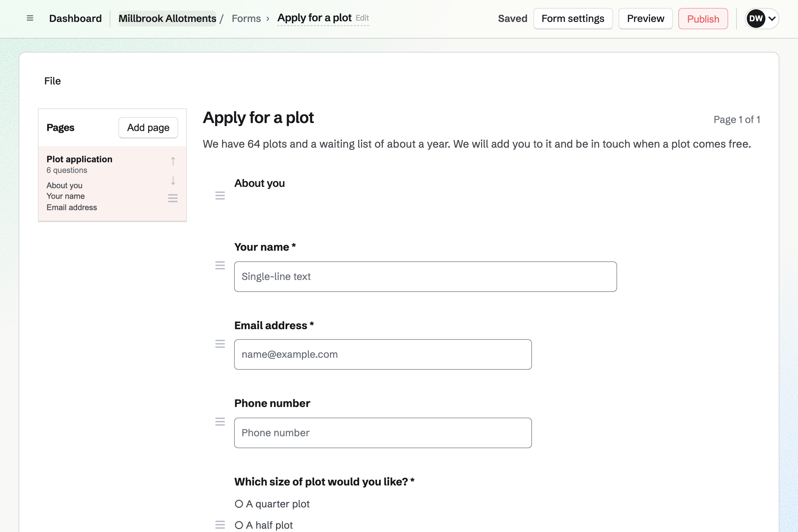Click Your name in page outline
Screen dimensions: 798x532
(66, 196)
